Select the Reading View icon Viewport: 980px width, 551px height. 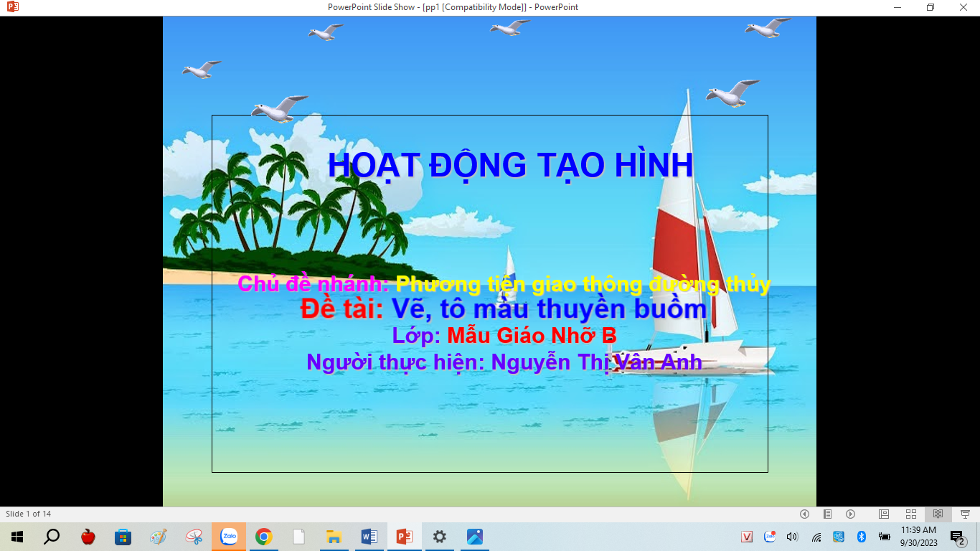click(938, 514)
